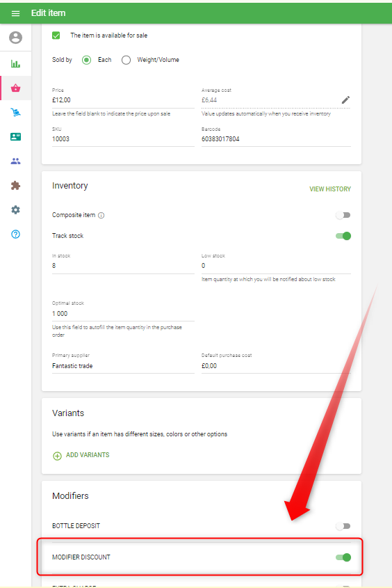Open Inventory management cart icon
Image resolution: width=392 pixels, height=588 pixels.
[x=15, y=112]
